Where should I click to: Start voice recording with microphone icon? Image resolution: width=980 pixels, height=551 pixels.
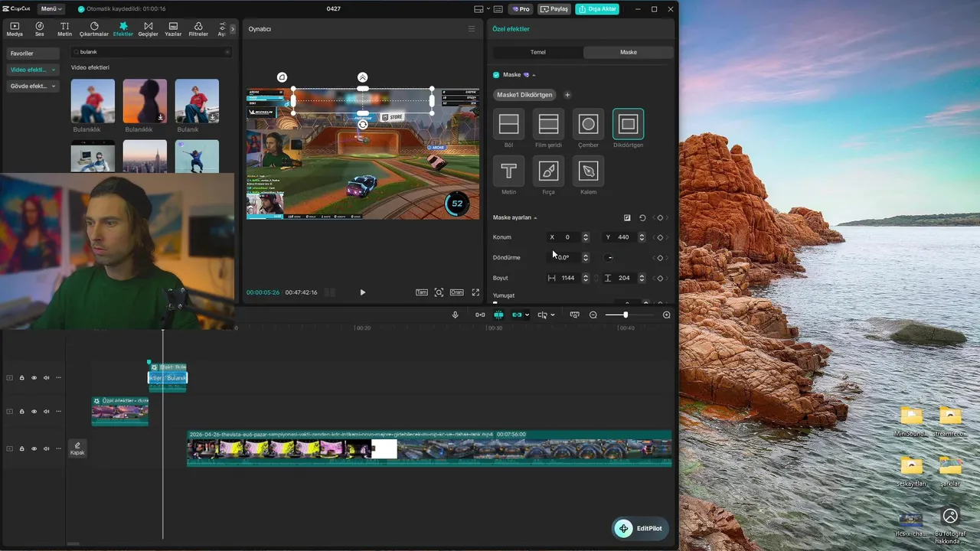[455, 315]
